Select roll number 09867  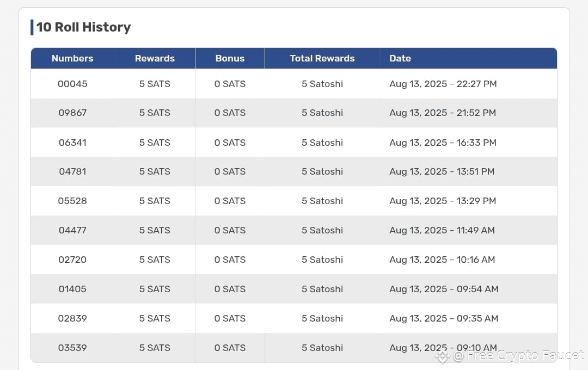tap(72, 113)
